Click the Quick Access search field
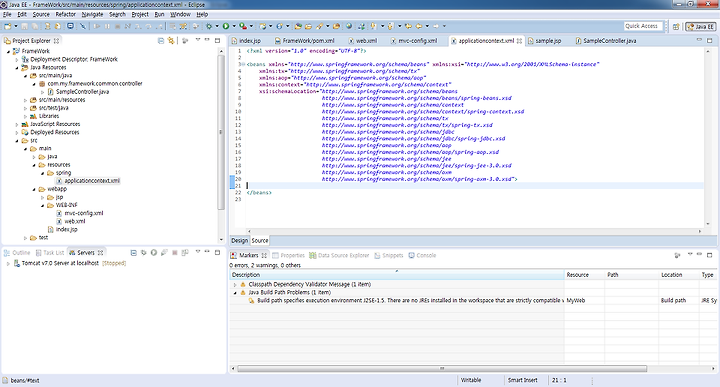 coord(642,26)
